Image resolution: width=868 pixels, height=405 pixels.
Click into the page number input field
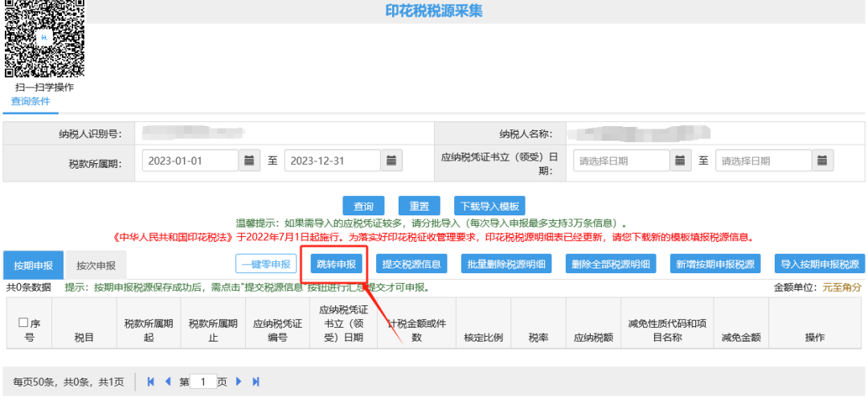pos(204,382)
